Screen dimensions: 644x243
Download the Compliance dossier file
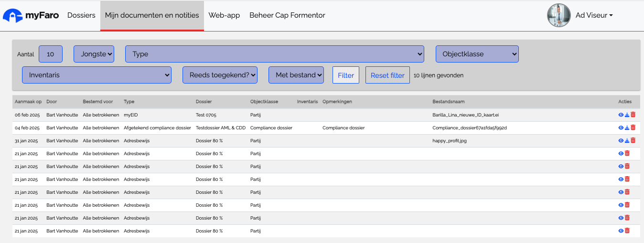627,127
